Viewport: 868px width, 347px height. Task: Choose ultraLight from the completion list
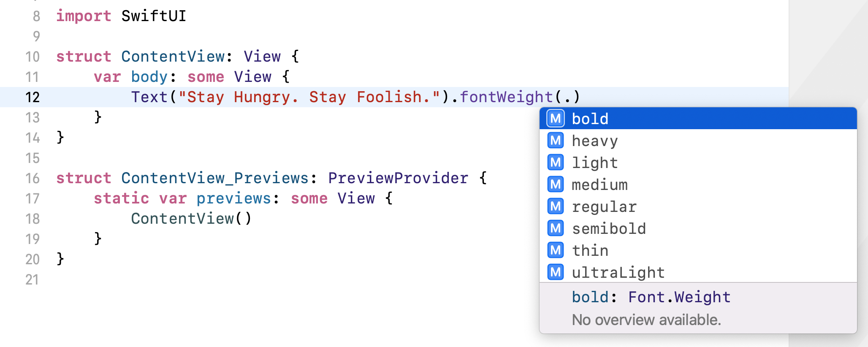(x=618, y=272)
